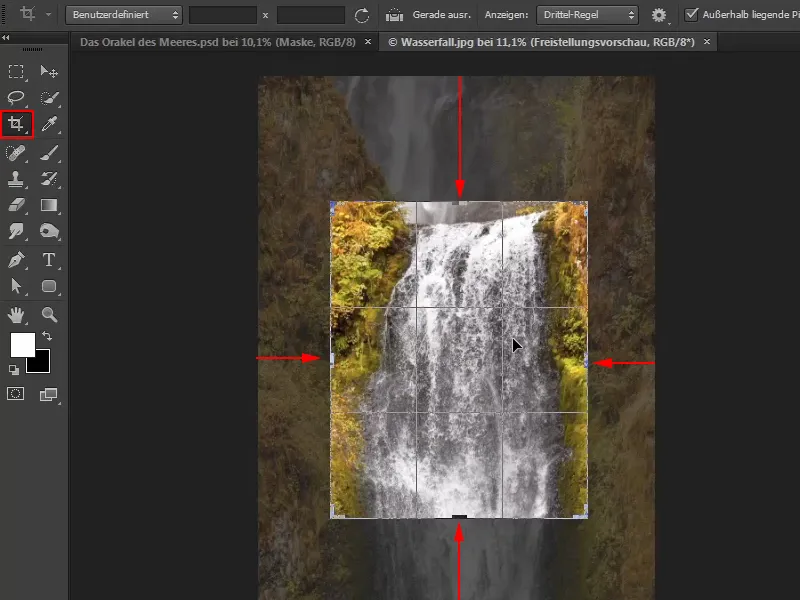800x600 pixels.
Task: Open the Benutzerdefiniert aspect ratio dropdown
Action: (x=124, y=15)
